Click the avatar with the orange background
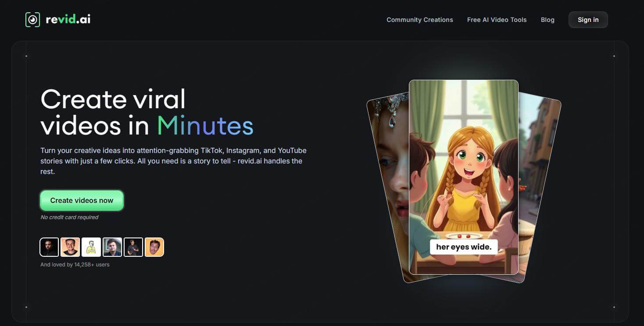 point(154,247)
